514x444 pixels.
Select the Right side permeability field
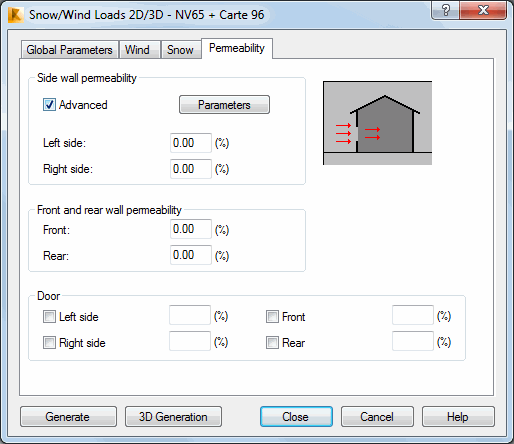point(191,169)
